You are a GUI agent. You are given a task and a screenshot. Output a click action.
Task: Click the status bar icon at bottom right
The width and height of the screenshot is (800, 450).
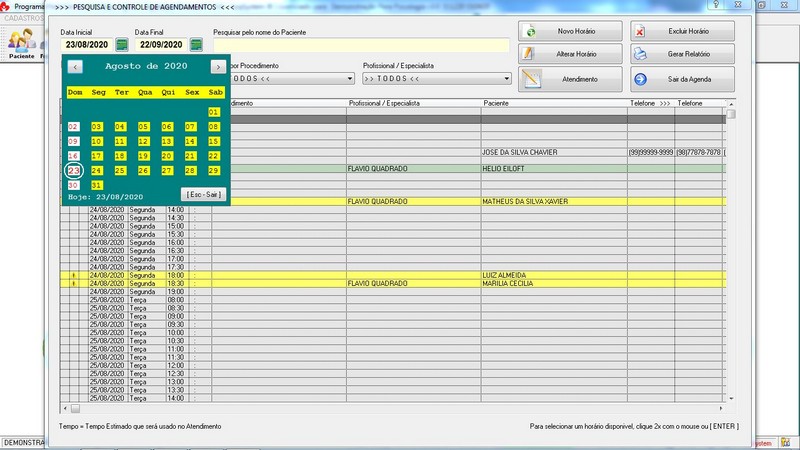click(x=785, y=442)
